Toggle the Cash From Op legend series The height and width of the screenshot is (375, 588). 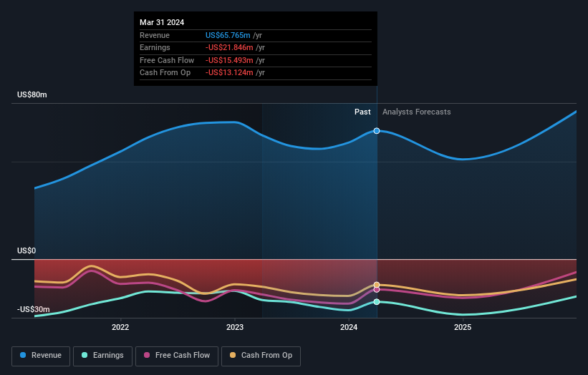click(261, 356)
